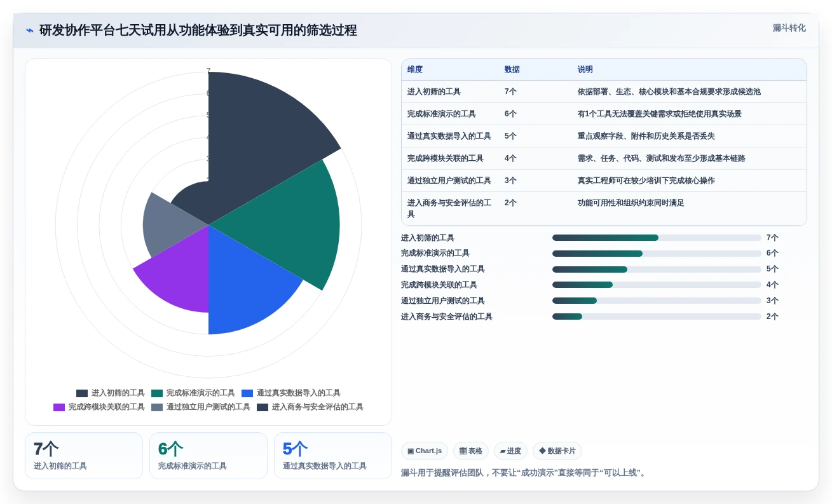
Task: Click description 真实工程师可在较少培训下完成核心操作
Action: tap(646, 180)
